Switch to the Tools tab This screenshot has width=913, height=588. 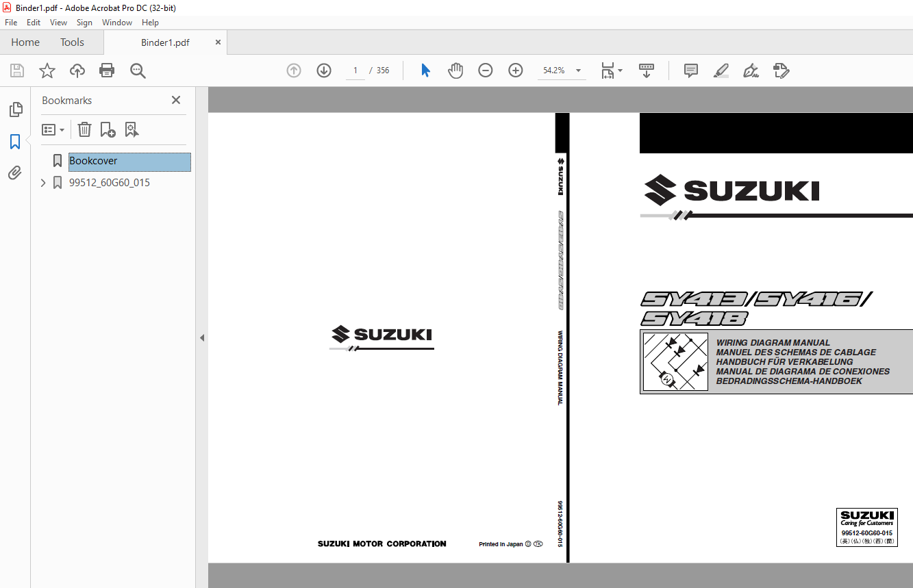(x=72, y=42)
